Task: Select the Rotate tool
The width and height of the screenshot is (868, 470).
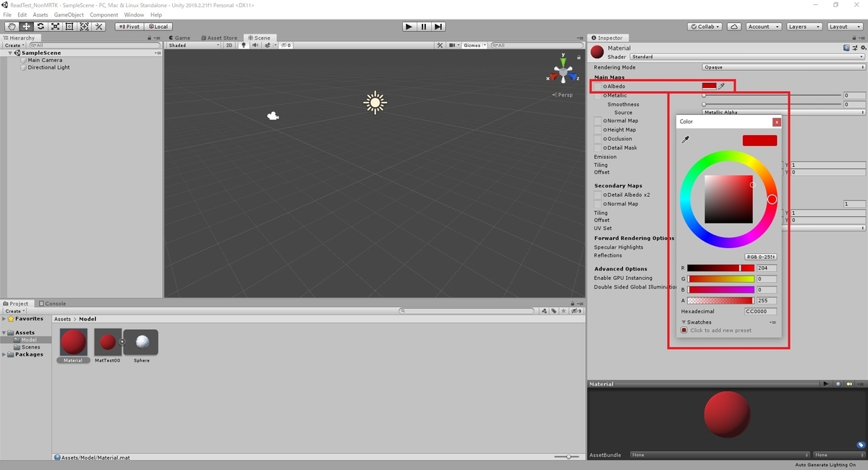Action: point(41,27)
